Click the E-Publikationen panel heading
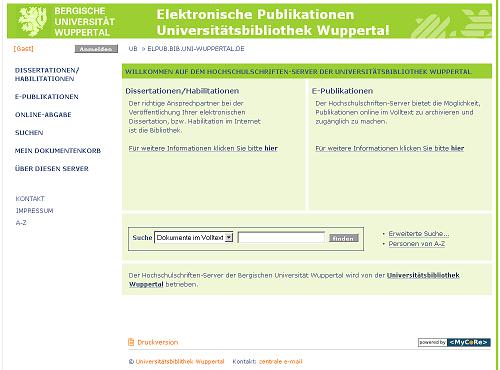The width and height of the screenshot is (500, 370). (x=342, y=91)
